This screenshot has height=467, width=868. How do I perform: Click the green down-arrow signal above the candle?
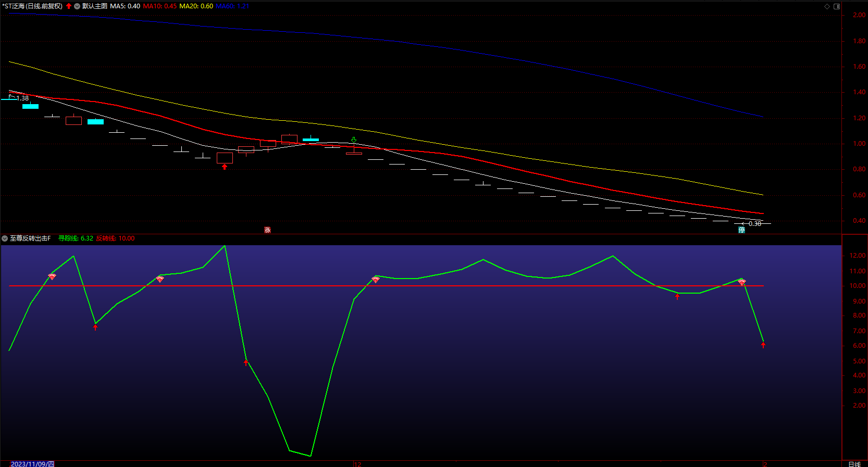click(x=354, y=140)
